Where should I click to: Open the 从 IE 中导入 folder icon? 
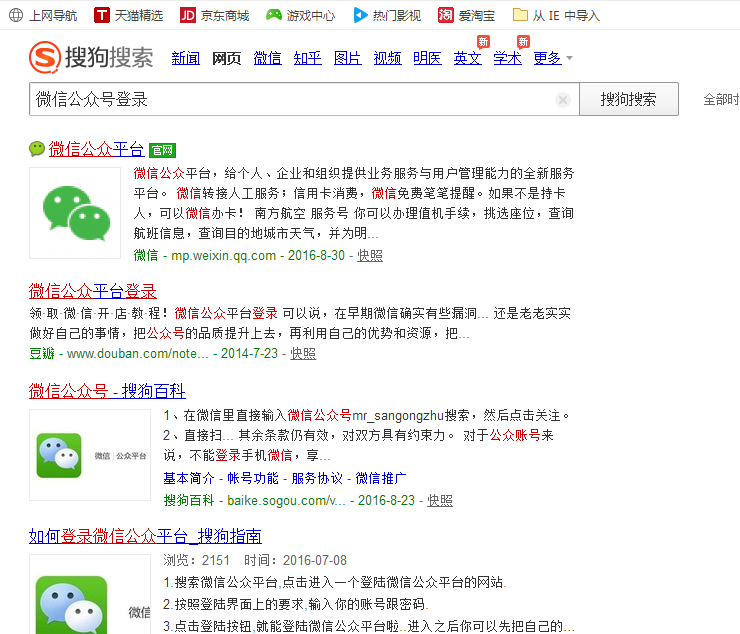coord(520,15)
